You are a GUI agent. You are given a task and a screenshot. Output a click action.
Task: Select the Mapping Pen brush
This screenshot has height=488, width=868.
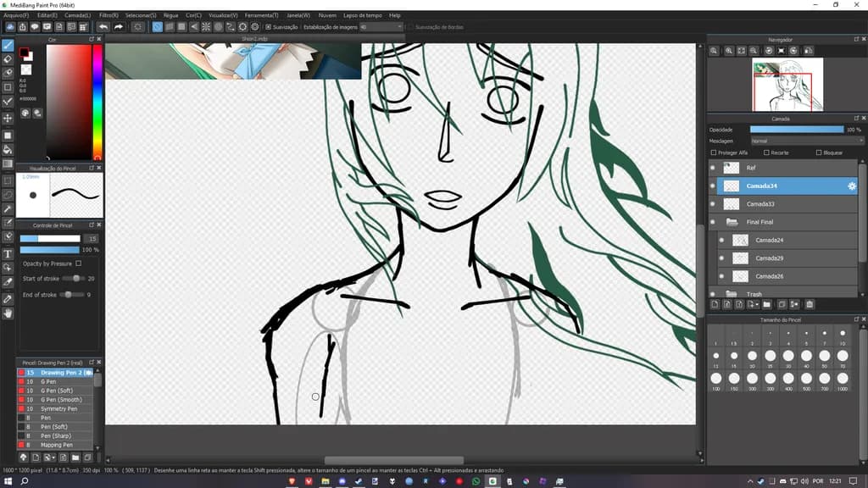(x=55, y=445)
